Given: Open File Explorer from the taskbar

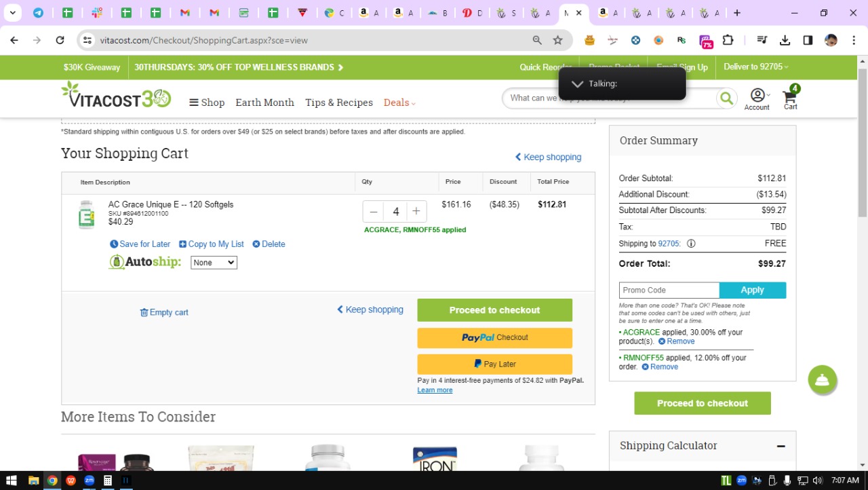Looking at the screenshot, I should coord(33,480).
